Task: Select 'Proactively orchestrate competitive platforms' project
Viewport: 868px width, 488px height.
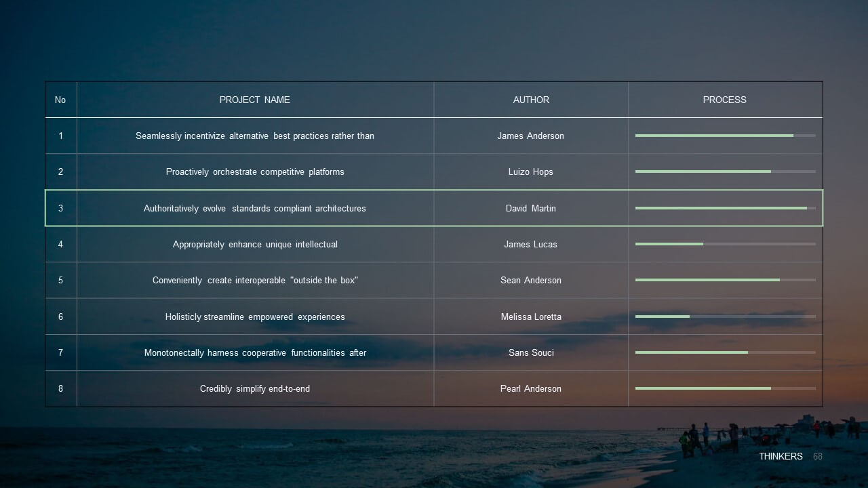Action: click(x=255, y=171)
